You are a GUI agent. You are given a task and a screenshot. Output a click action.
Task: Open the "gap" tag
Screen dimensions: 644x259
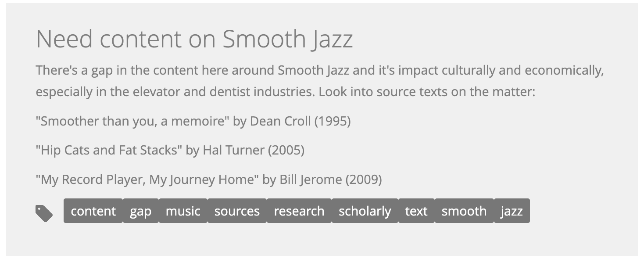pyautogui.click(x=141, y=211)
